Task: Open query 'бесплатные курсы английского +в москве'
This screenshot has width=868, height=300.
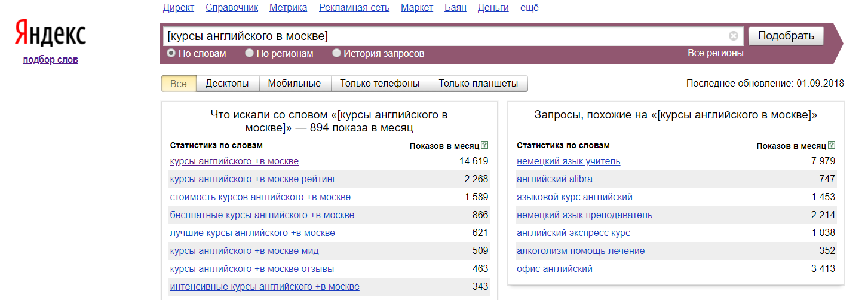Action: (262, 215)
